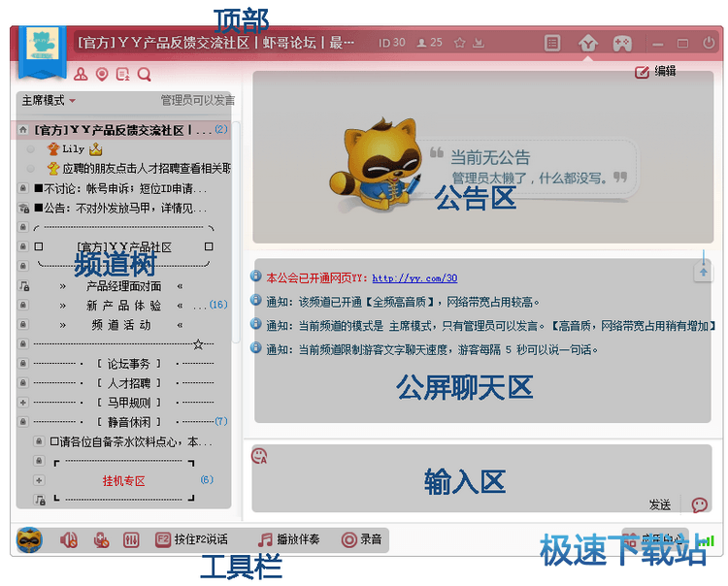This screenshot has height=586, width=728.
Task: Click lock icon beside 产品经理面对面 row
Action: click(23, 286)
